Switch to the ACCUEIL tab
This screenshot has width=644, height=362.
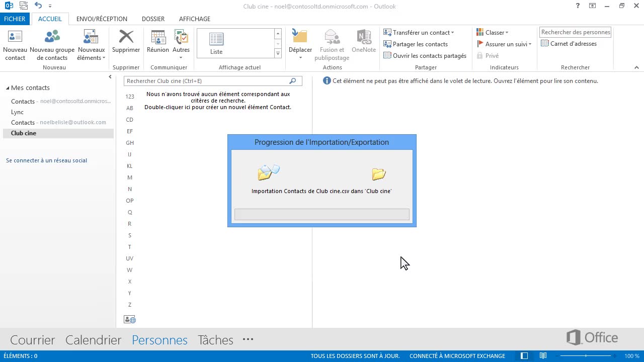coord(50,19)
